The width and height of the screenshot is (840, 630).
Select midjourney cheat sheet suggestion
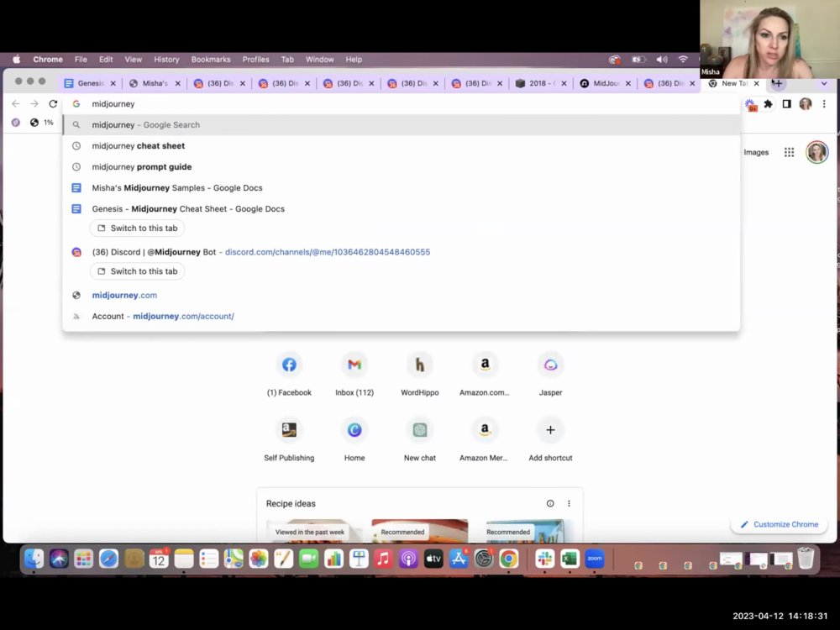pyautogui.click(x=402, y=145)
